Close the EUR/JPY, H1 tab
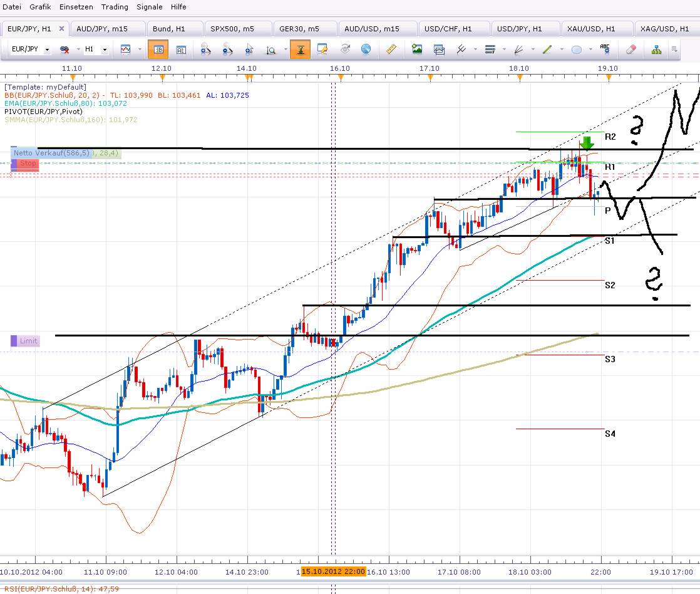 (61, 29)
